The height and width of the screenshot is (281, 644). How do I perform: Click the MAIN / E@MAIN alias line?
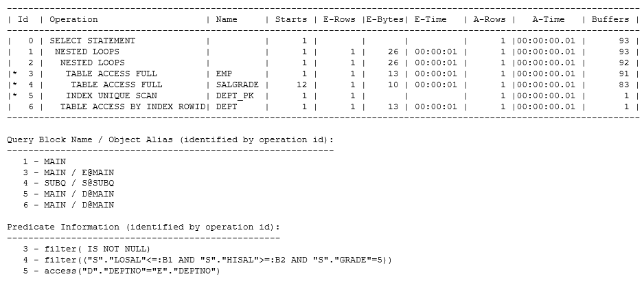[68, 172]
